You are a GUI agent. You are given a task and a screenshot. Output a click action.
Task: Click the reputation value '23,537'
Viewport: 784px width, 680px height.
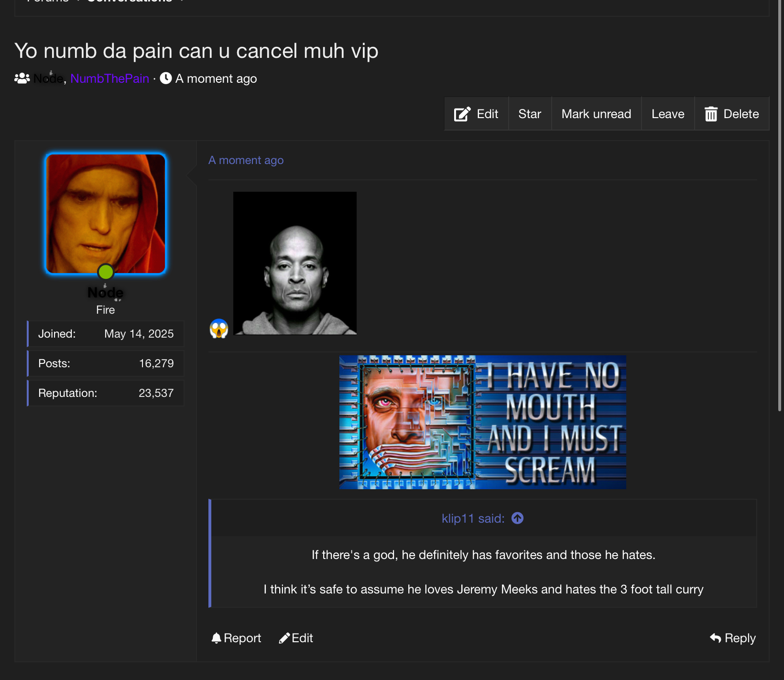click(x=156, y=393)
